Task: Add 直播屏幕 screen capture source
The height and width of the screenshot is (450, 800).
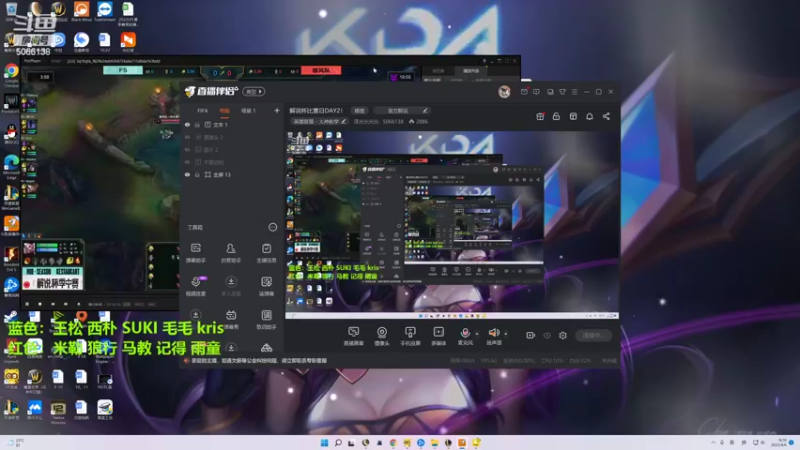Action: point(353,336)
